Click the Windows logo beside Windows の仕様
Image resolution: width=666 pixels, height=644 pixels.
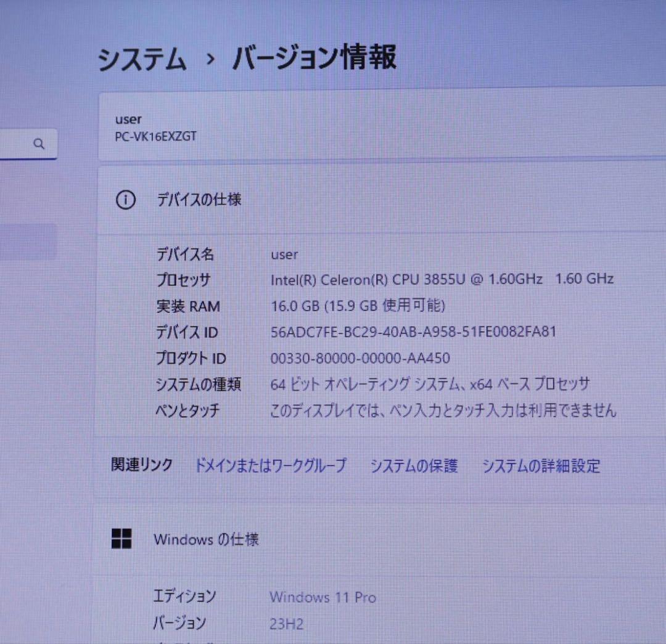tap(121, 539)
